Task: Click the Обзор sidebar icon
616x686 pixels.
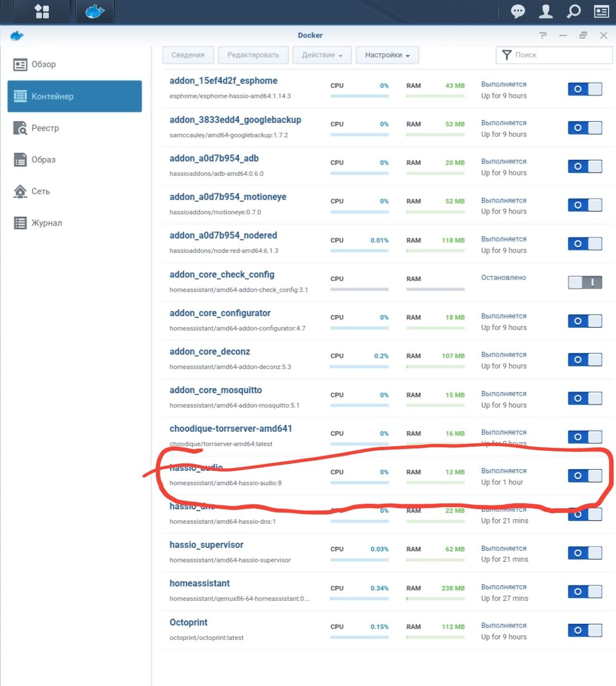Action: pyautogui.click(x=20, y=64)
